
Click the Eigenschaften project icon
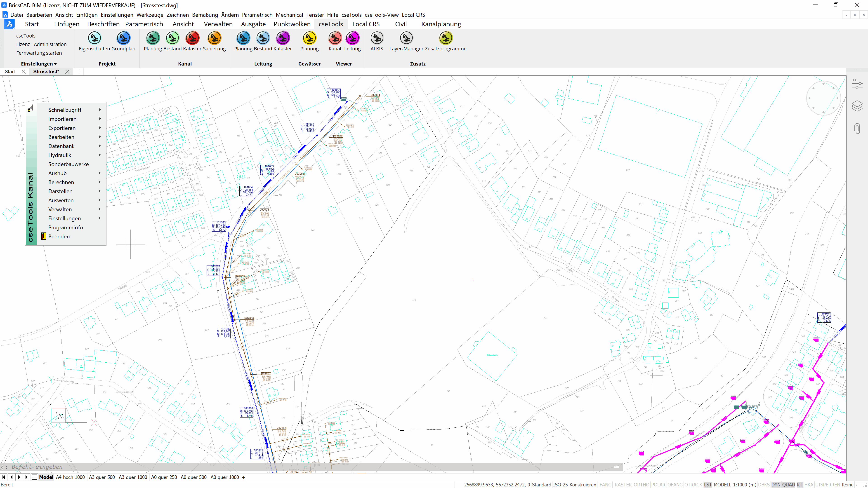point(94,38)
